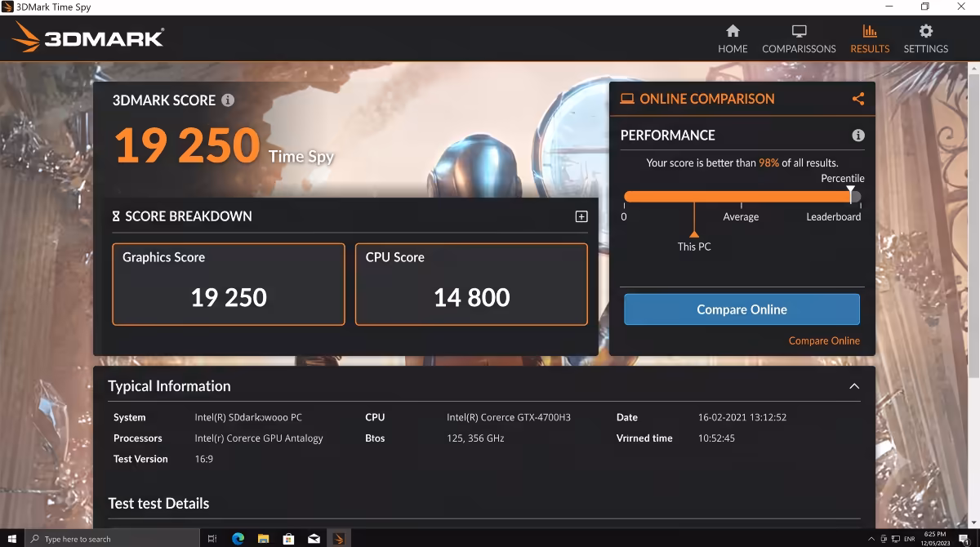Click the hourglass icon beside Score Breakdown
This screenshot has height=547, width=980.
116,216
